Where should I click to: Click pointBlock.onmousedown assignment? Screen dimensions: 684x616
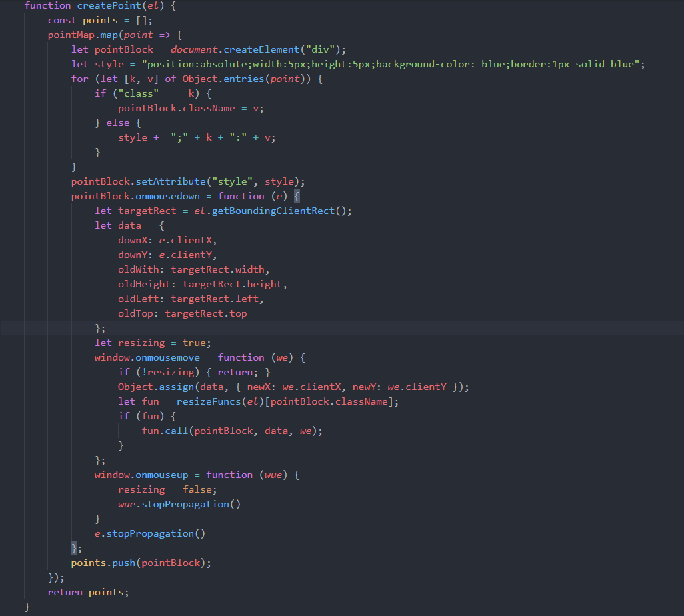(185, 196)
